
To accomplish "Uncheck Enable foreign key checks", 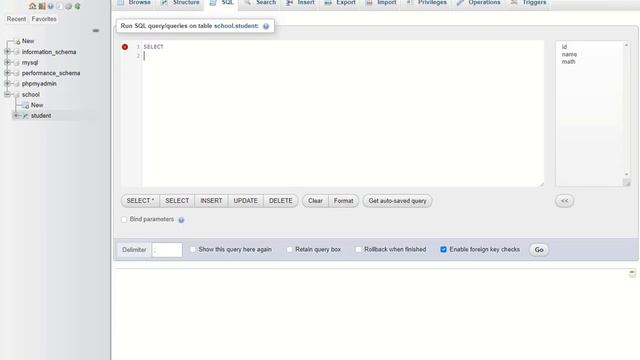I will click(x=444, y=249).
